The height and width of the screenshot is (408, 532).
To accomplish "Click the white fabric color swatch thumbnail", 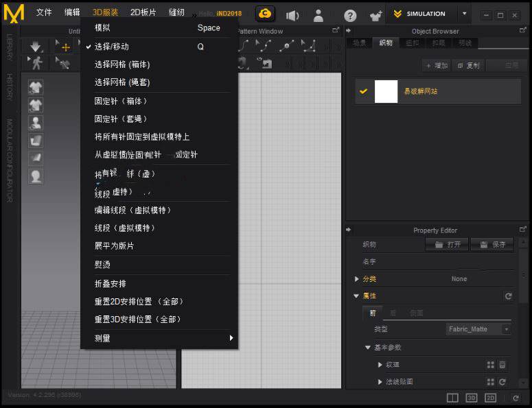I will pyautogui.click(x=386, y=91).
